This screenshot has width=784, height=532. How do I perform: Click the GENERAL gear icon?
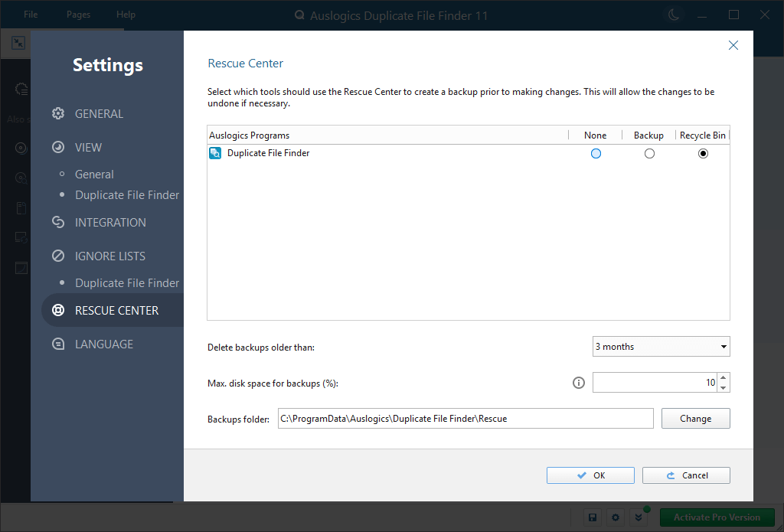(58, 113)
